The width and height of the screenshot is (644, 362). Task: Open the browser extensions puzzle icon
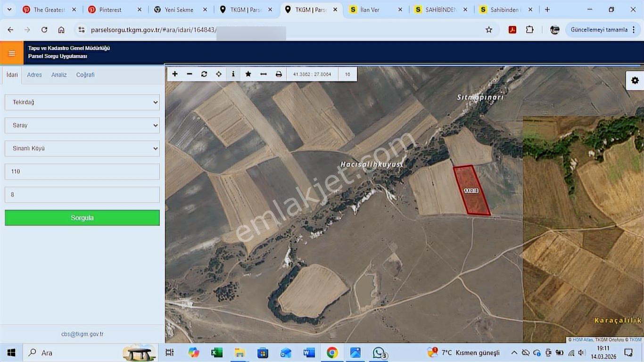529,30
